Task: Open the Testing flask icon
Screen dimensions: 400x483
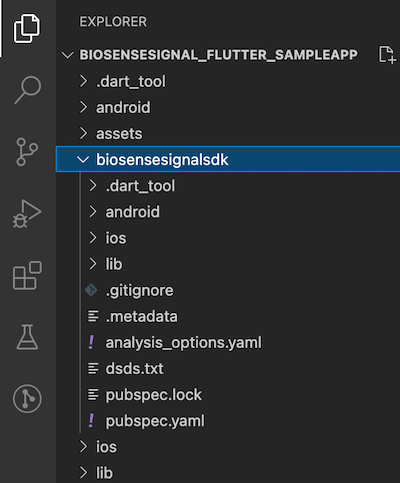Action: pos(27,337)
